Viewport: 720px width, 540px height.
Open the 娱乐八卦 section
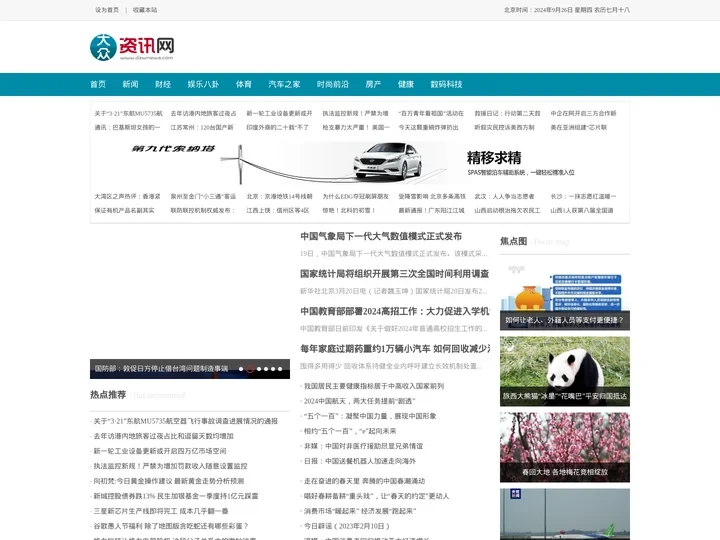203,84
